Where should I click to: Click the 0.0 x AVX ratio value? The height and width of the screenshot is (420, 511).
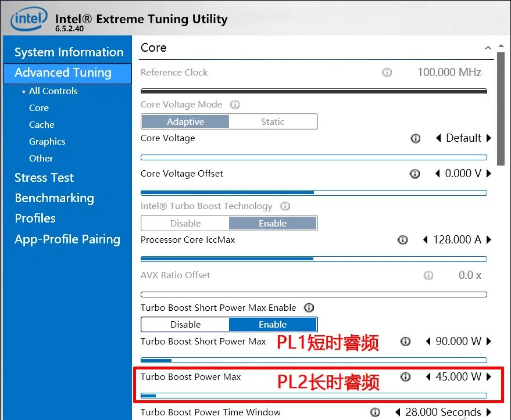tap(470, 275)
